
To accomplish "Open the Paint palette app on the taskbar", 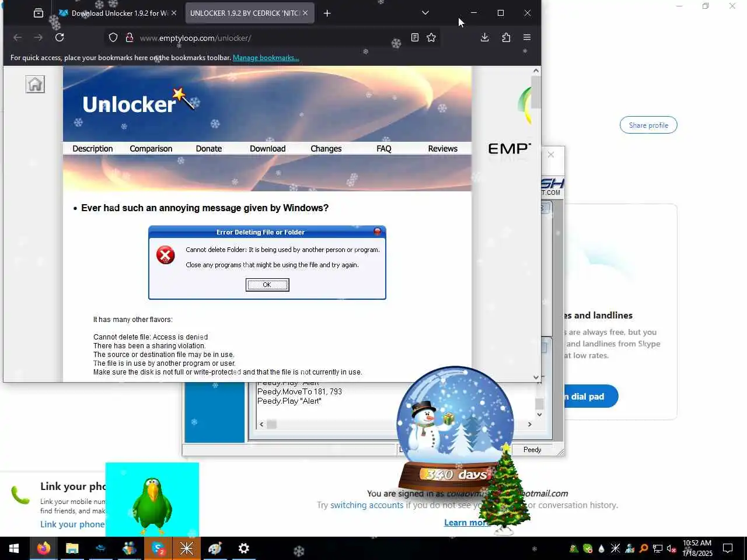I will (215, 548).
